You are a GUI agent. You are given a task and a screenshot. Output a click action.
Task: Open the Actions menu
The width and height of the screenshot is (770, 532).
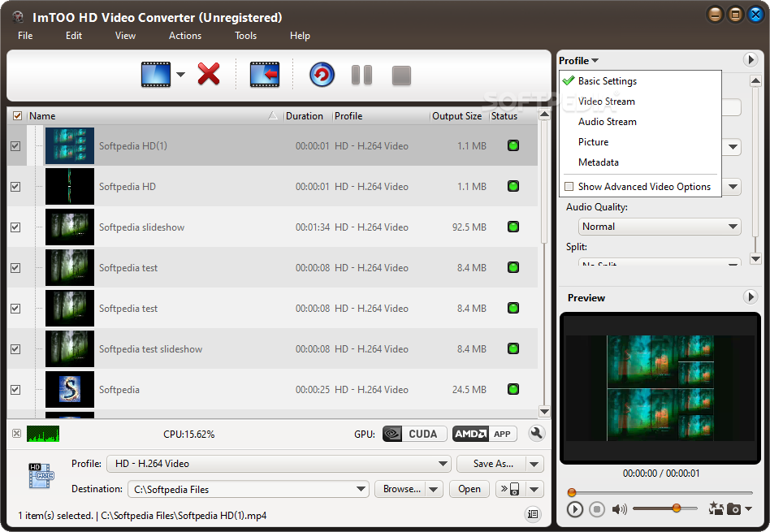pyautogui.click(x=185, y=36)
